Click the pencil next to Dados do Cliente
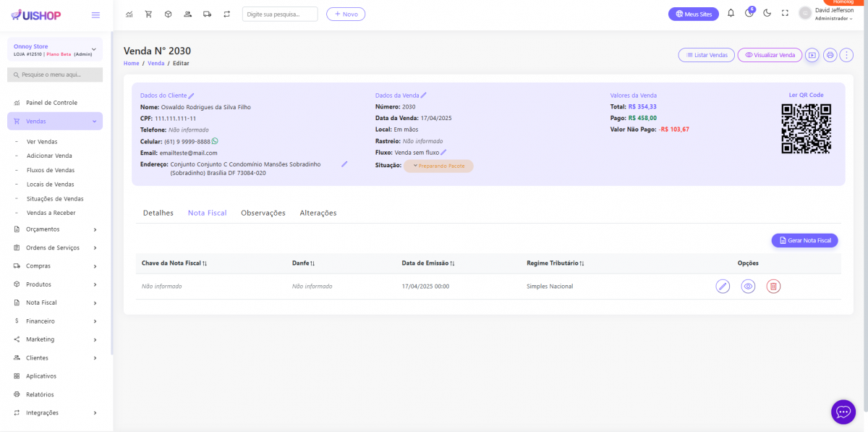Viewport: 868px width, 432px height. (x=192, y=96)
